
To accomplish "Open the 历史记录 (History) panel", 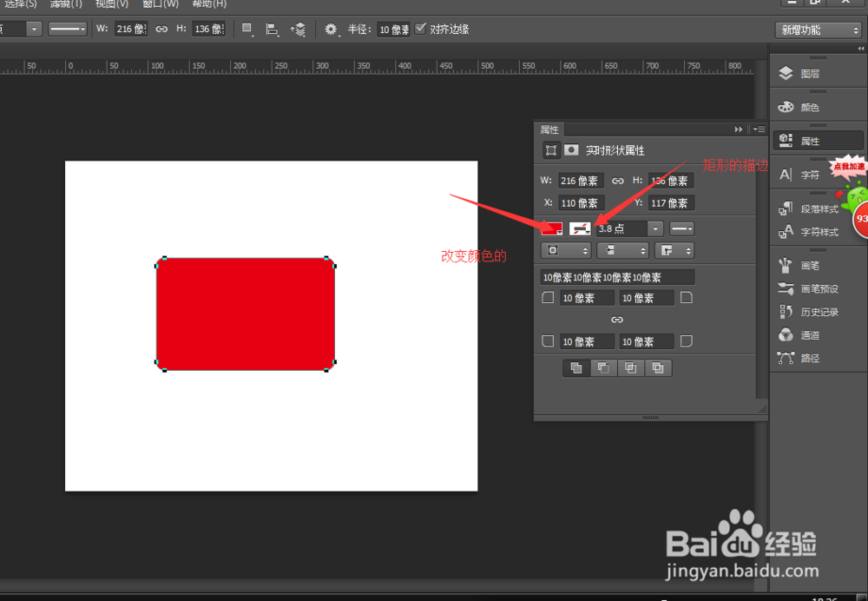I will 809,312.
